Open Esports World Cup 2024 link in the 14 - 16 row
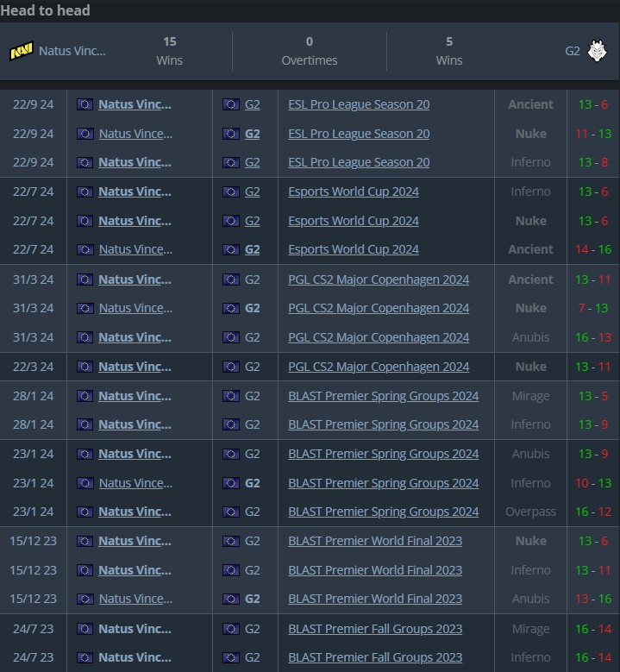This screenshot has height=672, width=620. click(x=354, y=250)
